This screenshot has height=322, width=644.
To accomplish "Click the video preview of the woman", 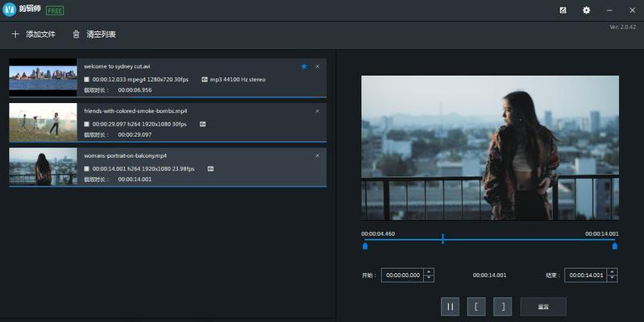I will point(490,147).
